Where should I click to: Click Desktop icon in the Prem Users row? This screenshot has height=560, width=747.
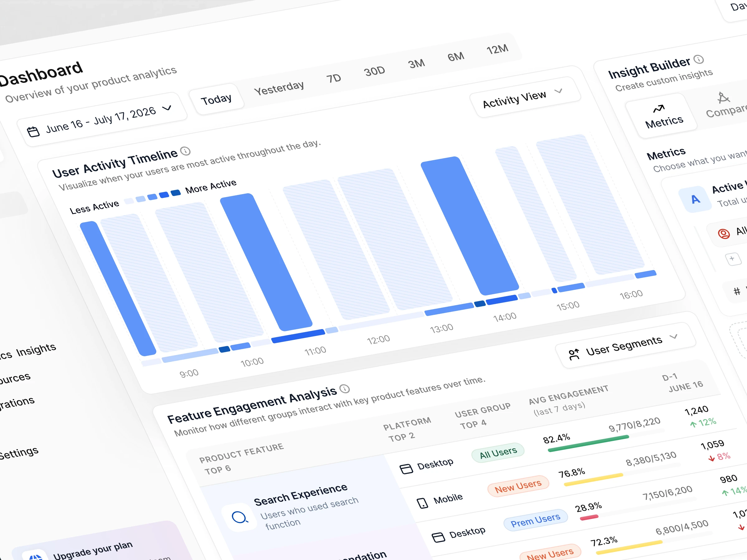[438, 537]
